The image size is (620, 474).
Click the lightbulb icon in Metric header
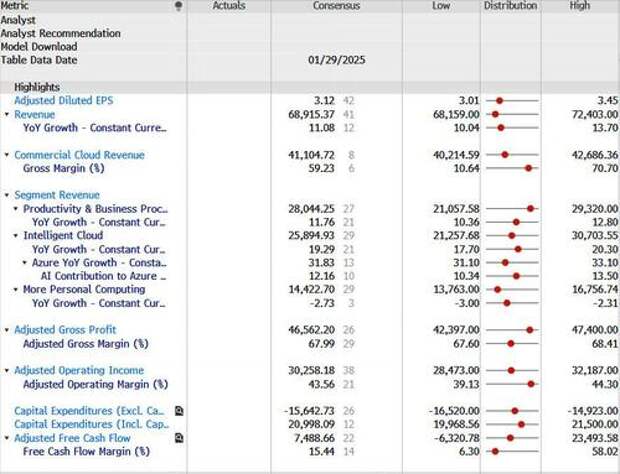(179, 6)
